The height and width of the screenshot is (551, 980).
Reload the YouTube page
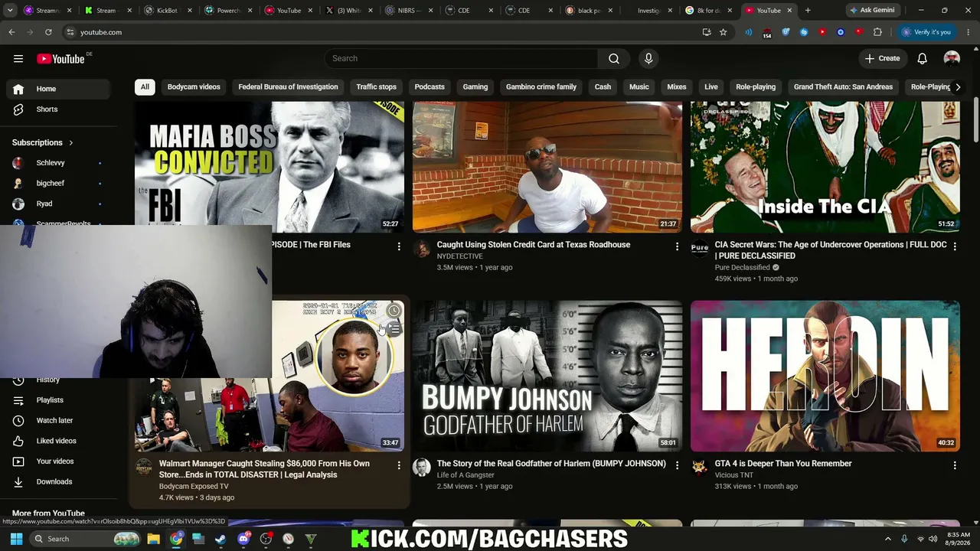48,32
